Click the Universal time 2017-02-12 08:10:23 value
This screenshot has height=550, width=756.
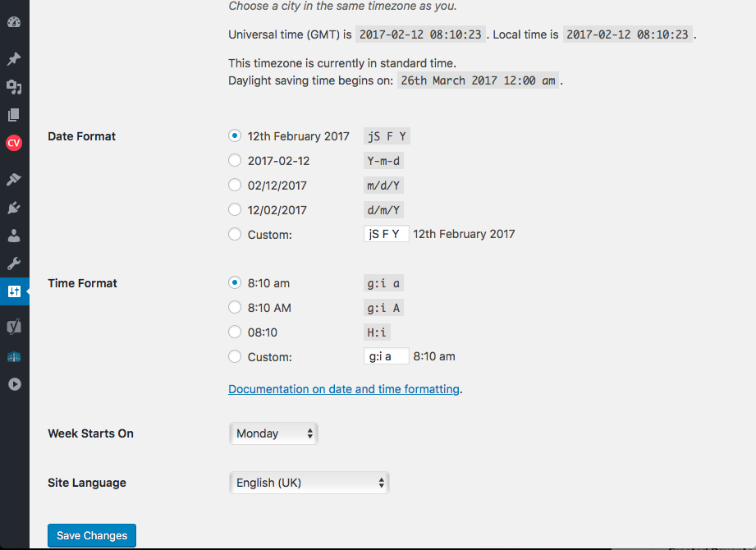tap(420, 34)
